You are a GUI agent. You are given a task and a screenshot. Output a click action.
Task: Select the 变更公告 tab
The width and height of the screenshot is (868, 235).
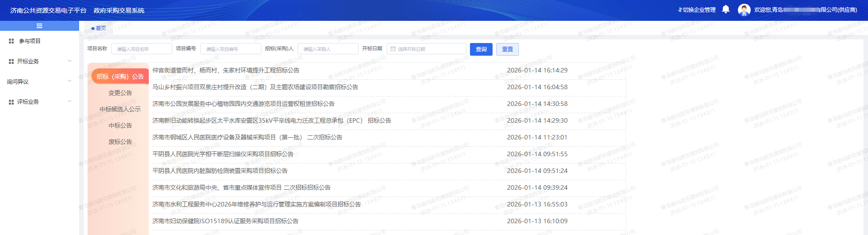click(x=120, y=93)
